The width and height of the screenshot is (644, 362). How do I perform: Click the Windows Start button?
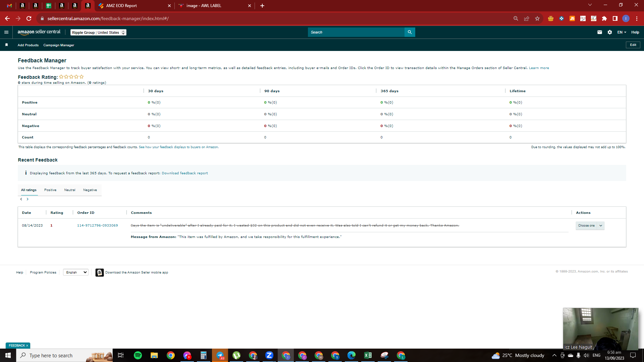(8, 355)
